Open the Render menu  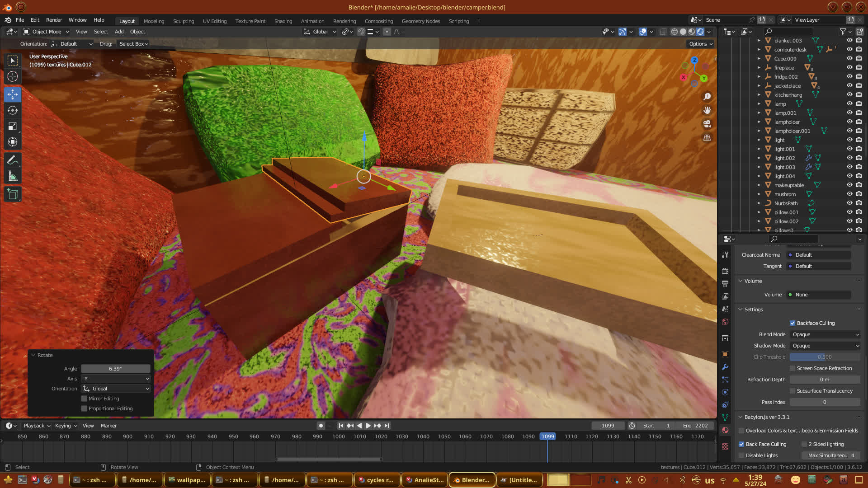[x=54, y=20]
